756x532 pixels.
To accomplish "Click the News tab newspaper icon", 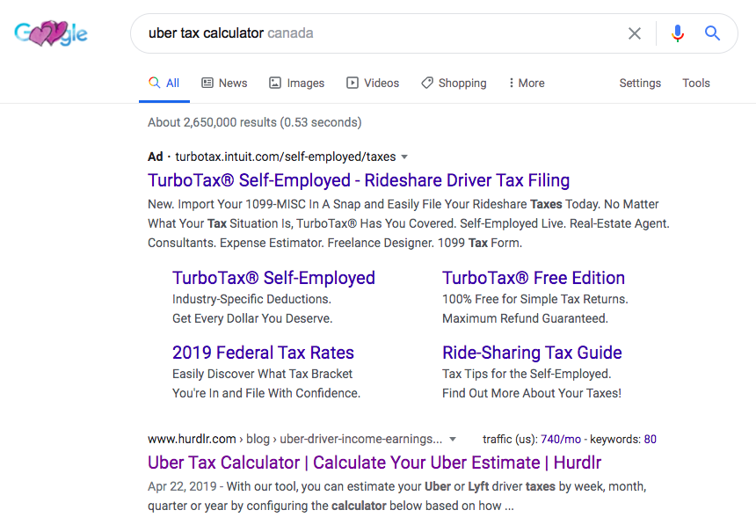I will pyautogui.click(x=207, y=83).
